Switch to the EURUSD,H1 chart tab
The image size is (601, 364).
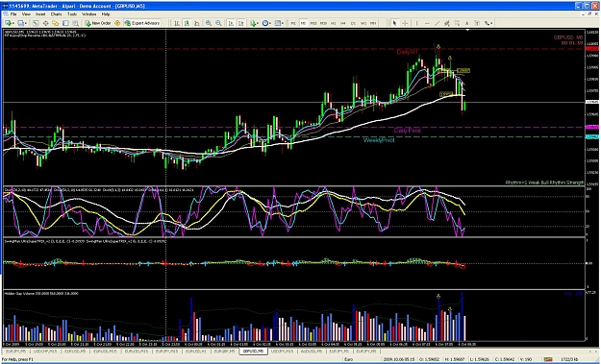(x=195, y=351)
